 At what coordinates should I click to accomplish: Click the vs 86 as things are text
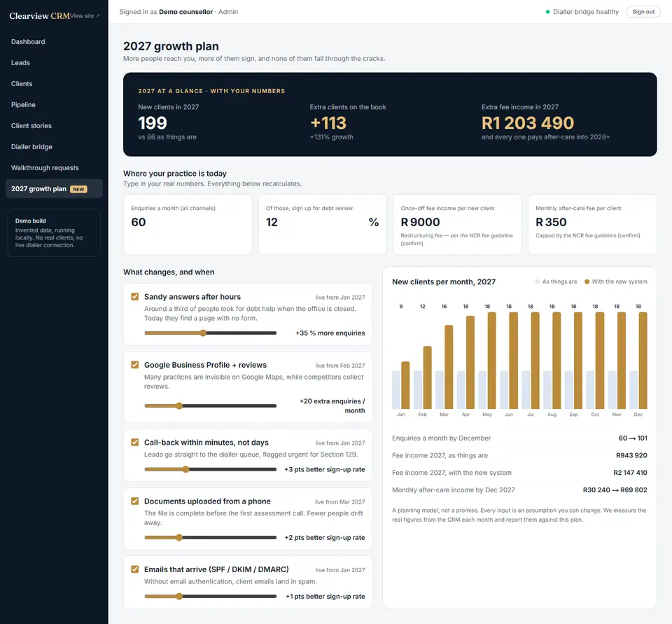pyautogui.click(x=167, y=137)
